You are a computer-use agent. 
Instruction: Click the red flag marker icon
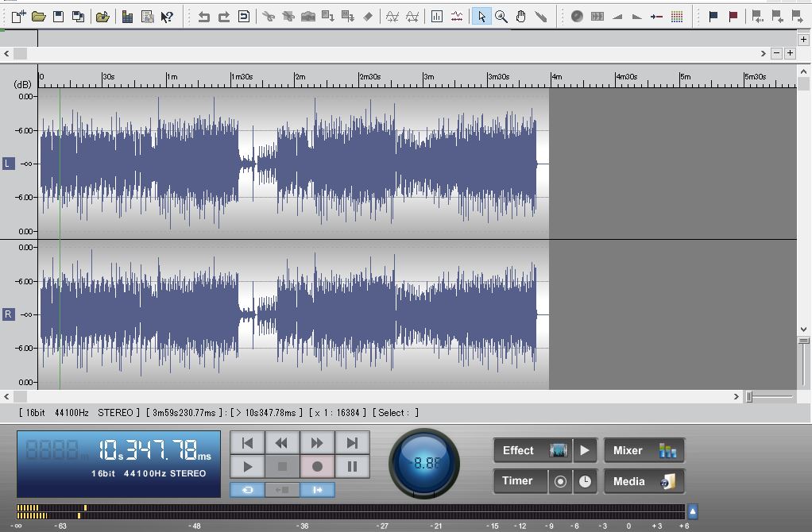tap(733, 17)
